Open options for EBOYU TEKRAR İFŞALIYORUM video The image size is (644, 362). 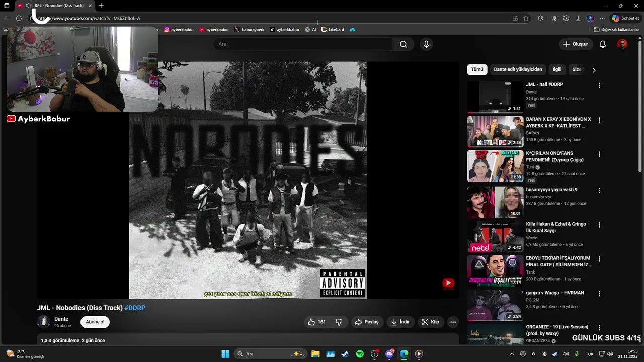[599, 259]
